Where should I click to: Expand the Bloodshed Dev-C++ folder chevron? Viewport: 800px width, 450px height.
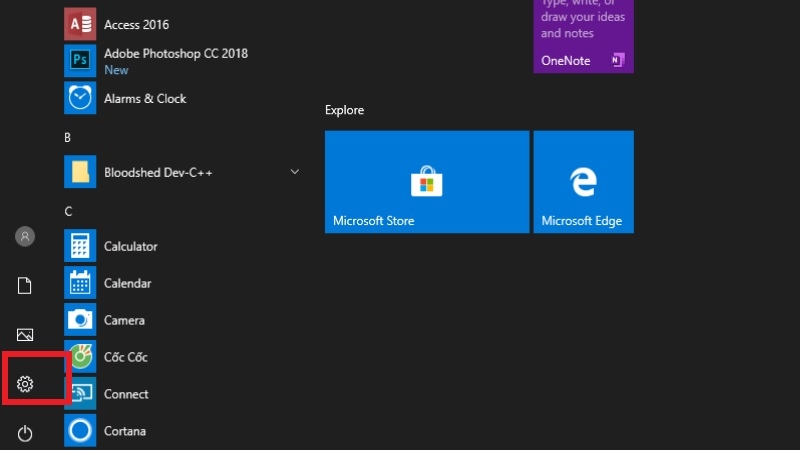(295, 172)
